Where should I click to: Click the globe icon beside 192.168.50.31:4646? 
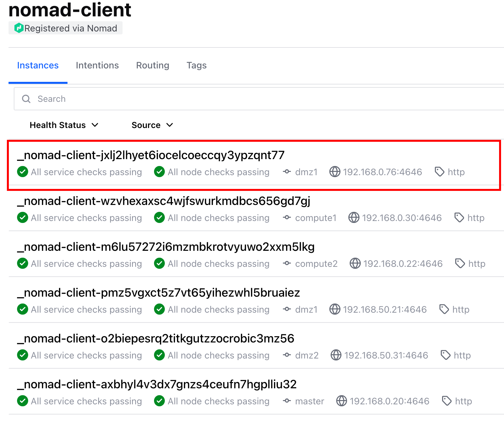point(336,355)
